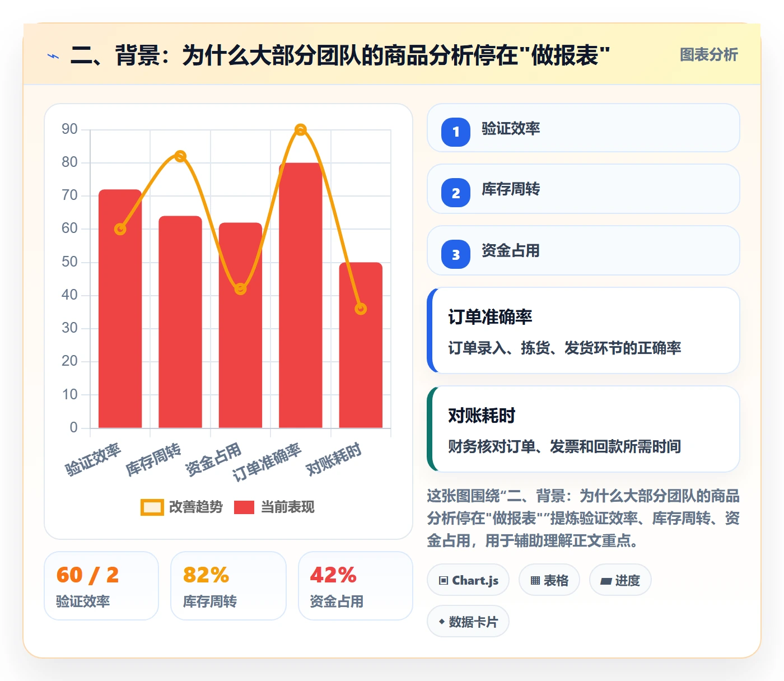Click the trend line point at 42
Viewport: 784px width, 681px height.
click(x=240, y=289)
